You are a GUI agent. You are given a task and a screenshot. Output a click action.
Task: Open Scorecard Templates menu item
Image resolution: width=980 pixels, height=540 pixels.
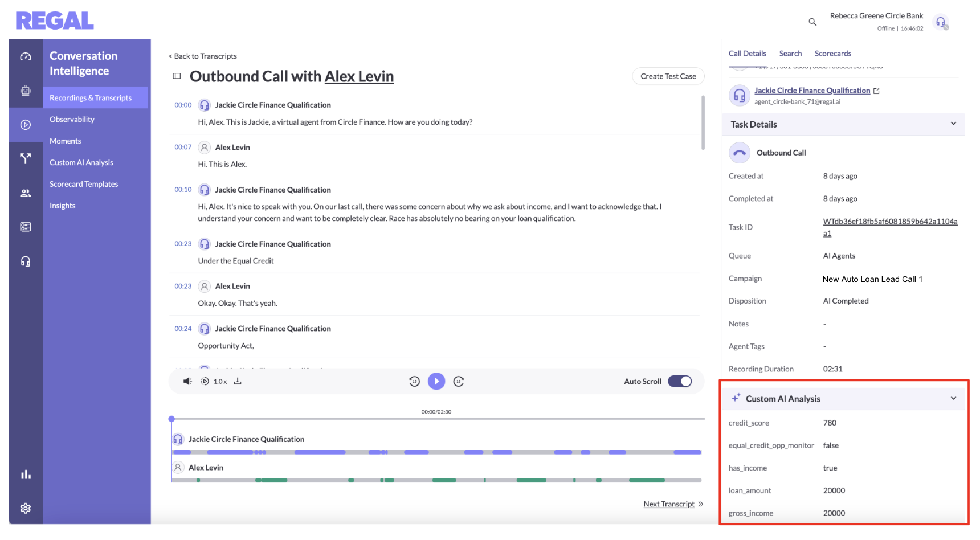coord(84,185)
